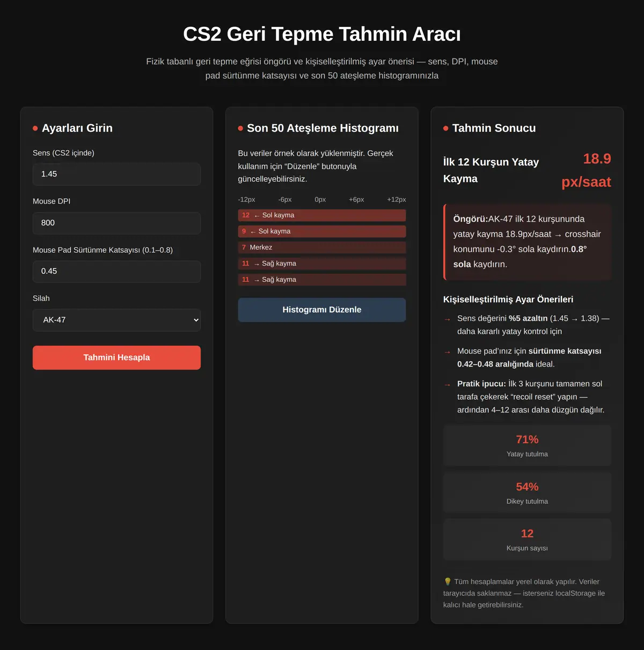
Task: Select the histogram bar with 12 Sol kayma
Action: [322, 215]
